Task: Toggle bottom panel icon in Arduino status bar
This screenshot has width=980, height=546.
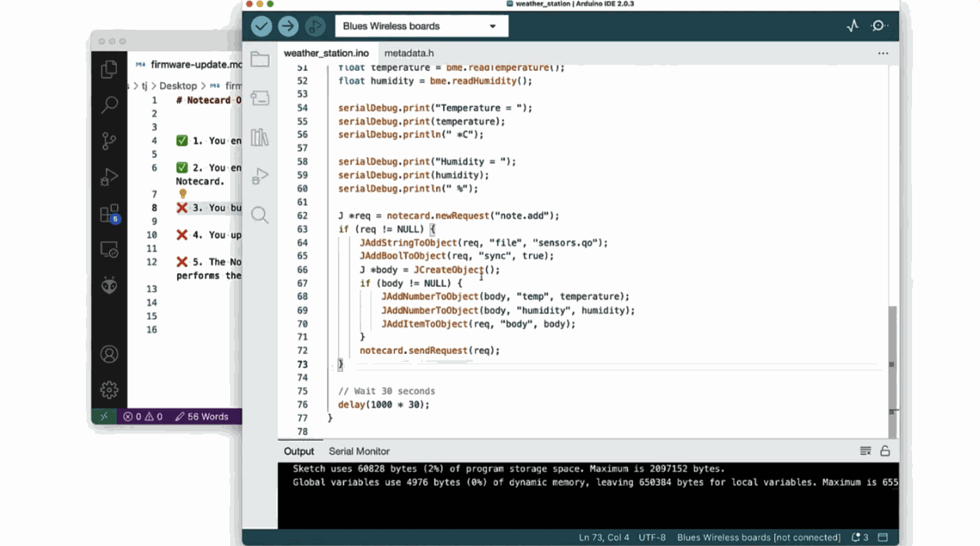Action: coord(883,537)
